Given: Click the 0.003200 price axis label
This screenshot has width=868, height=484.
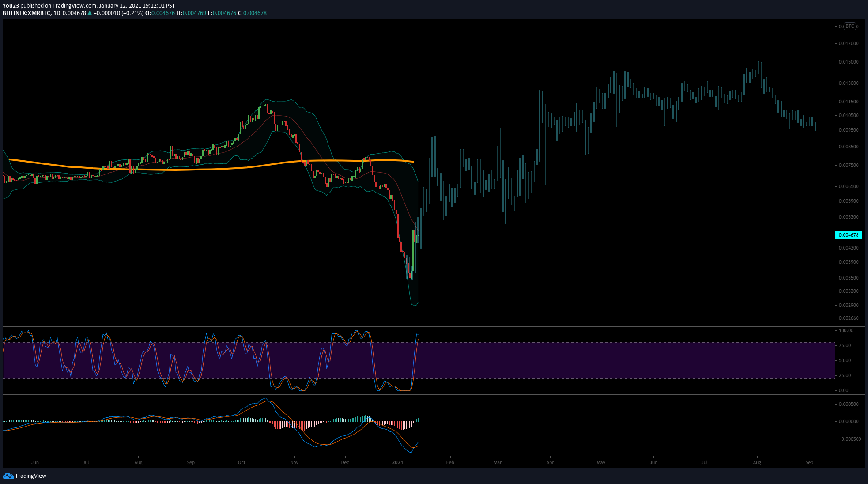Looking at the screenshot, I should 849,291.
